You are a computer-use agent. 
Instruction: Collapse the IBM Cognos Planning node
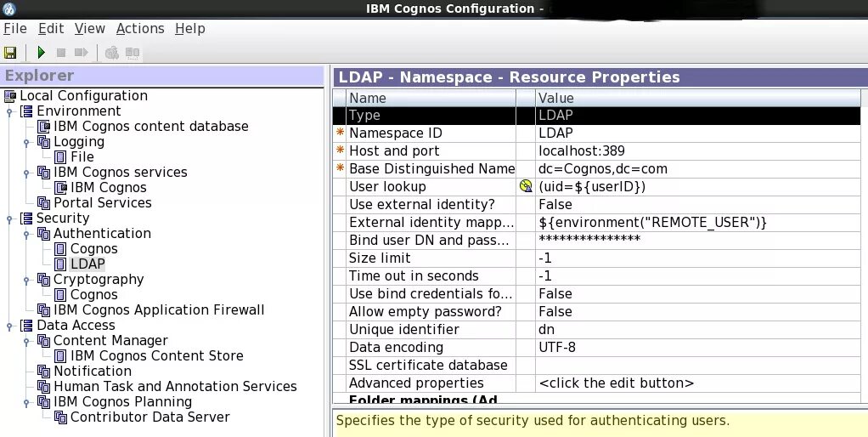pos(26,403)
